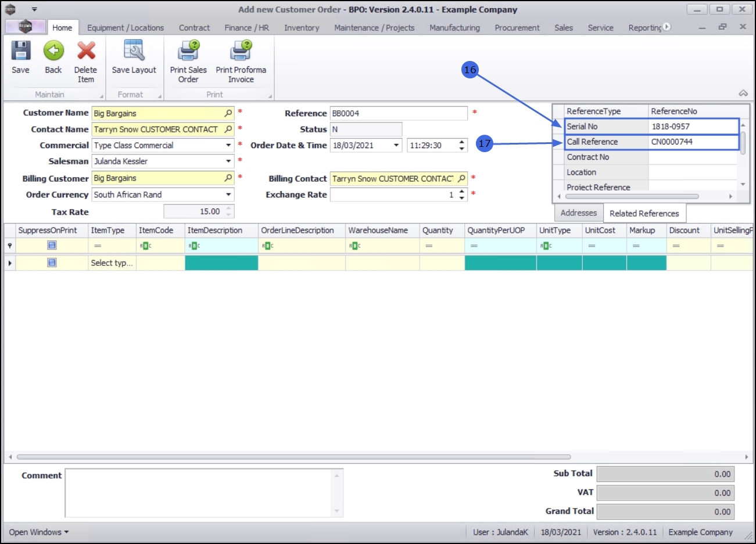Expand the Commercial type dropdown
This screenshot has height=544, width=756.
coord(228,145)
